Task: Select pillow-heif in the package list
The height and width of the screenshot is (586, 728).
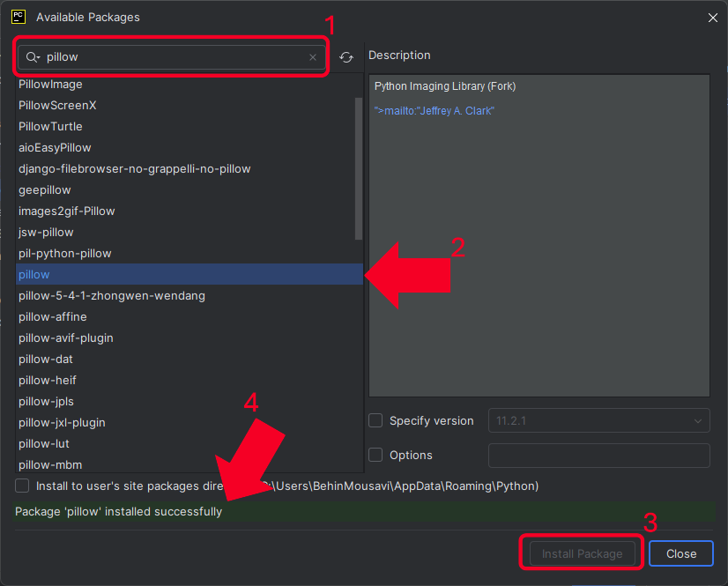Action: [48, 381]
